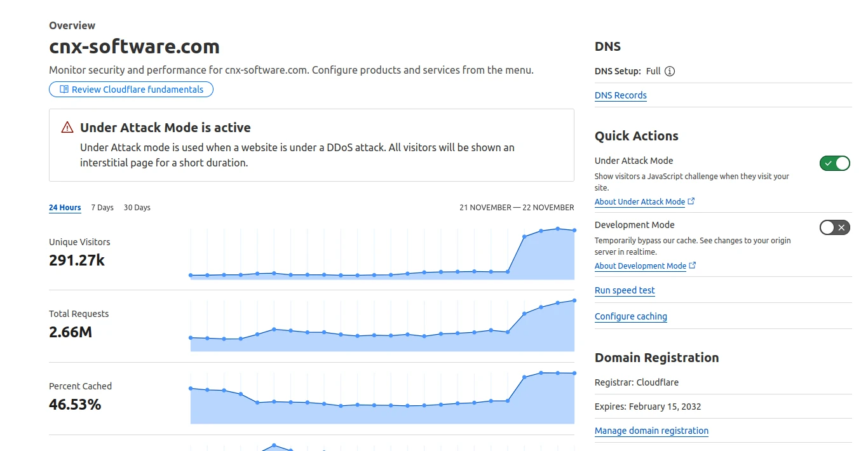Turn off Under Attack Mode toggle

[835, 163]
